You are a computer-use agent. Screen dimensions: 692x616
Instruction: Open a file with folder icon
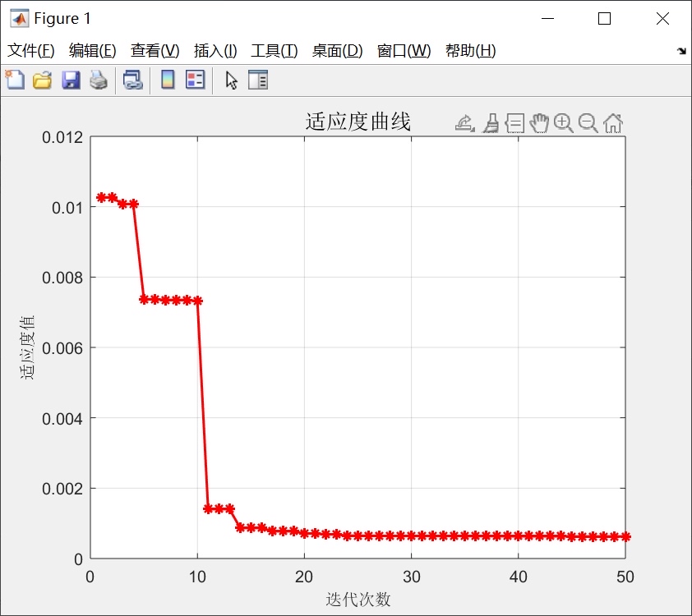[43, 80]
